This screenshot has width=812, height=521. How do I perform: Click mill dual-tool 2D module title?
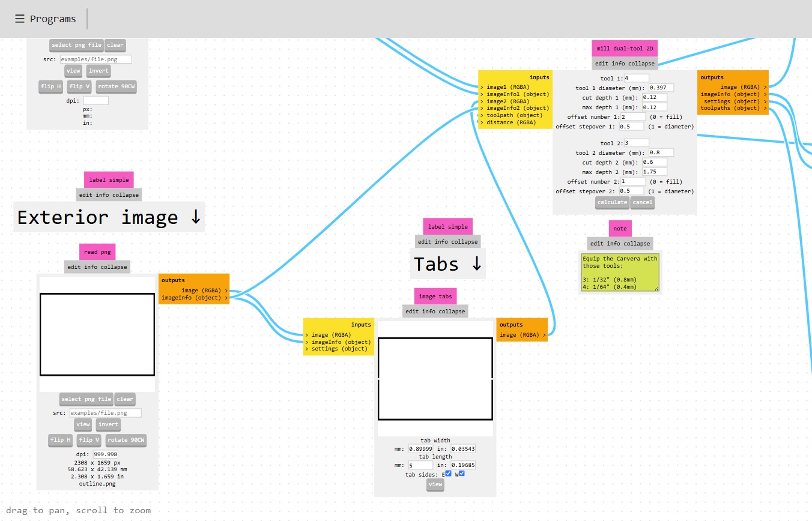point(625,49)
